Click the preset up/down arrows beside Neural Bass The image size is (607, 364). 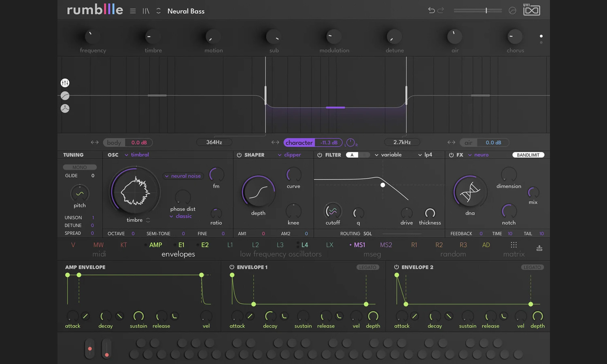point(159,11)
